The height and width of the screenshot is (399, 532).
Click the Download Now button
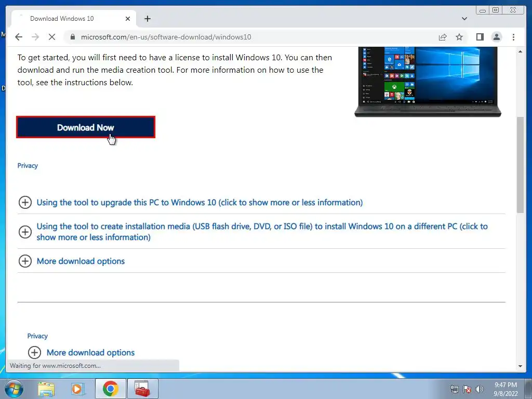point(86,127)
